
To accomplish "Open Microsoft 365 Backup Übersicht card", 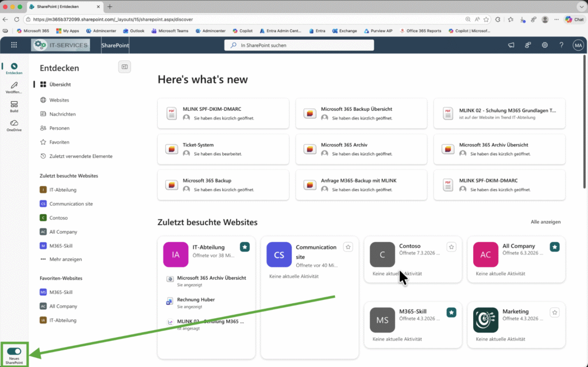I will click(x=361, y=113).
